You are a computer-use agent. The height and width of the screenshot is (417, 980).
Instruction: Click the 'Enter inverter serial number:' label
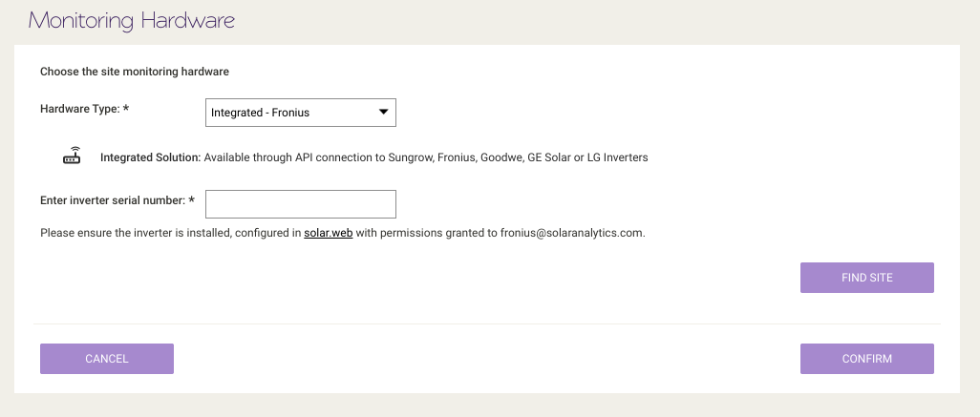pyautogui.click(x=117, y=200)
